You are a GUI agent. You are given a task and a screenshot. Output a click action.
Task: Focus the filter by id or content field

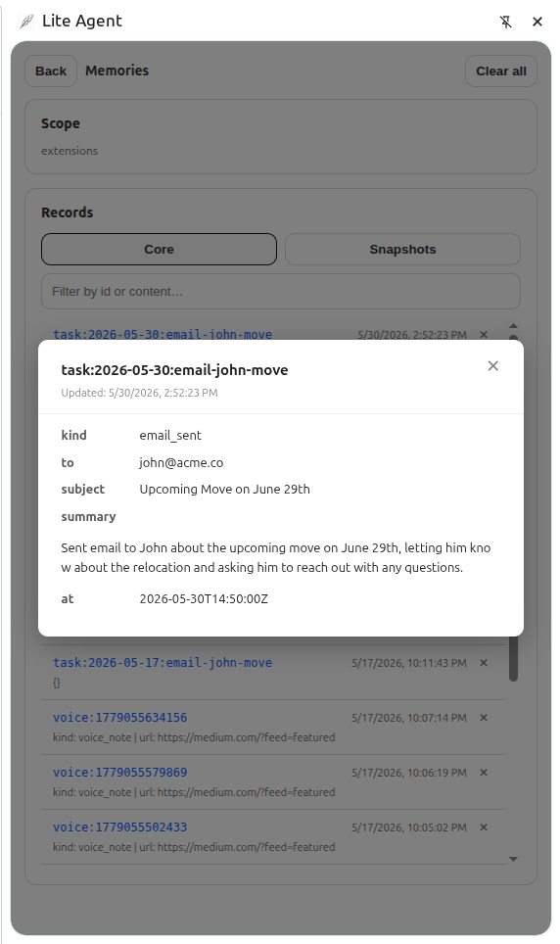point(281,292)
